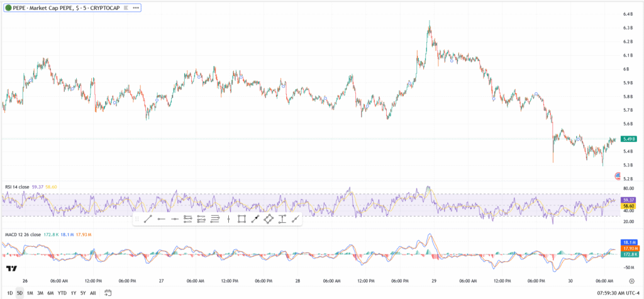Click the 5.3 B price axis label
This screenshot has height=299, width=644.
[x=627, y=165]
